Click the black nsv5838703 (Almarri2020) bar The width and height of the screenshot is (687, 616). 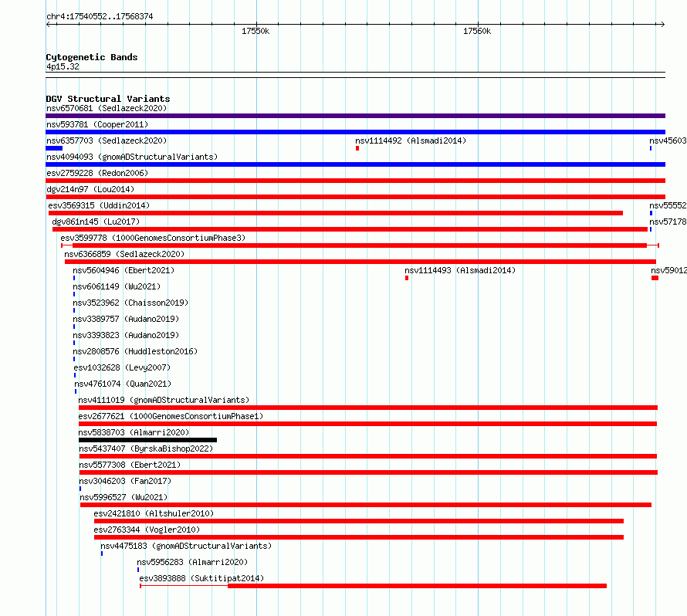[147, 440]
